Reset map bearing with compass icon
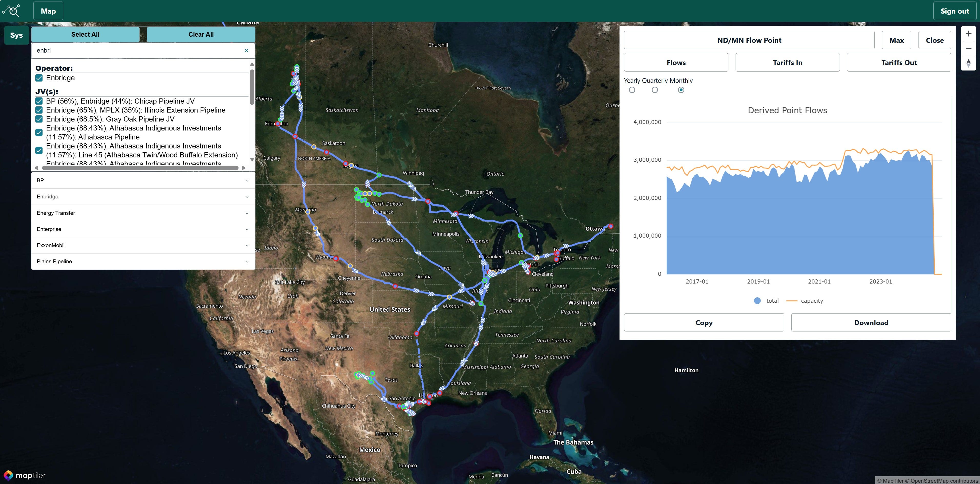Image resolution: width=980 pixels, height=484 pixels. (968, 63)
